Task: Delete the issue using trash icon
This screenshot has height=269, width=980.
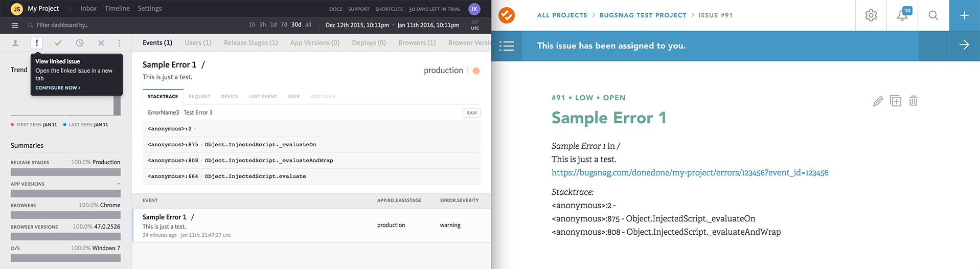Action: pyautogui.click(x=913, y=101)
